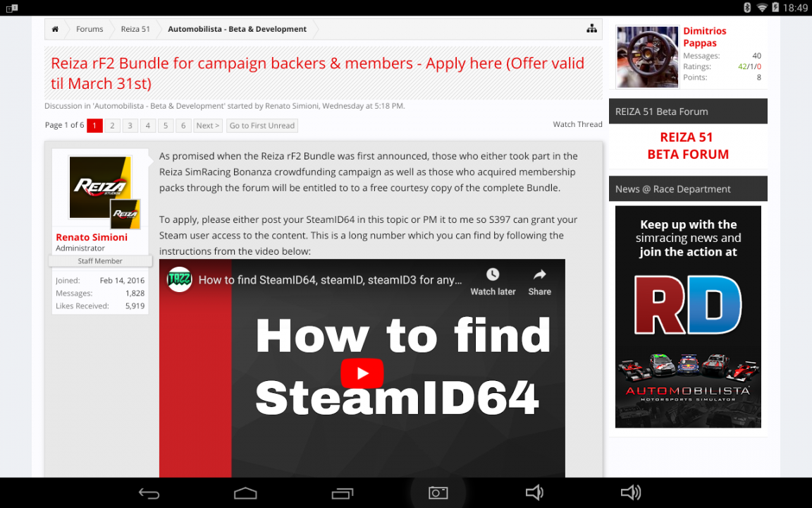Click the Points value 8 in sidebar

758,77
